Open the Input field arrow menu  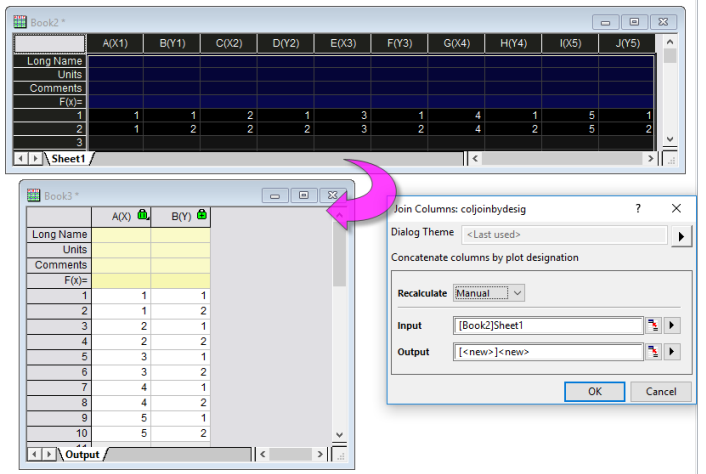[x=673, y=325]
